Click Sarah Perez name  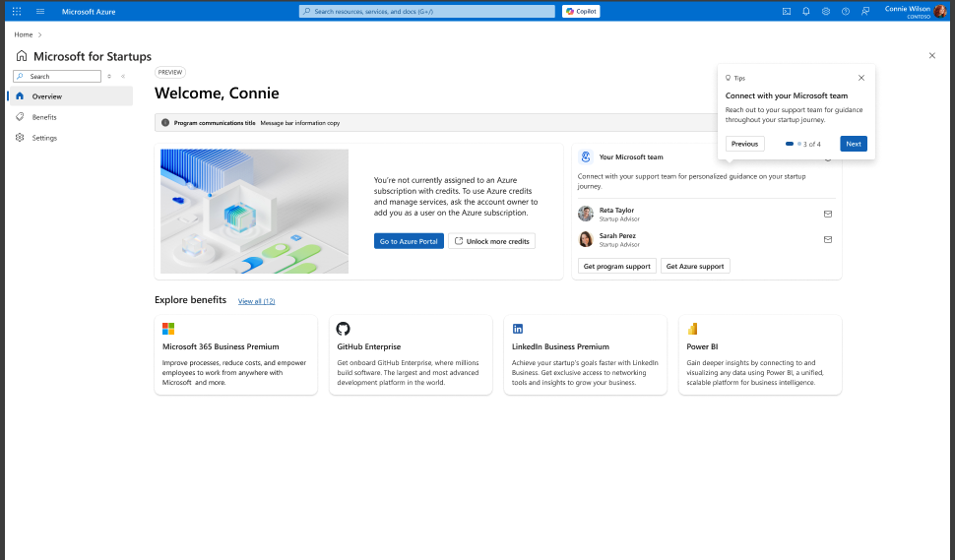click(617, 235)
